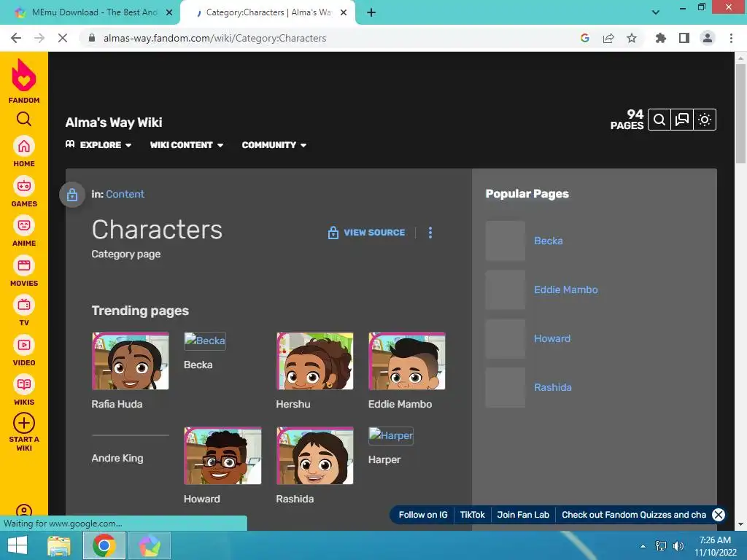Screen dimensions: 747x560
Task: Click the page vertical scrollbar
Action: tap(740, 114)
